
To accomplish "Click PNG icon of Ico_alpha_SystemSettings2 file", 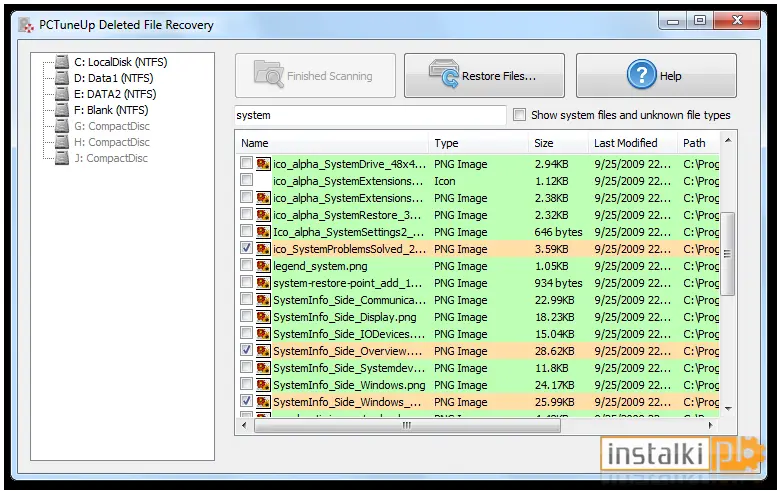I will (x=263, y=232).
